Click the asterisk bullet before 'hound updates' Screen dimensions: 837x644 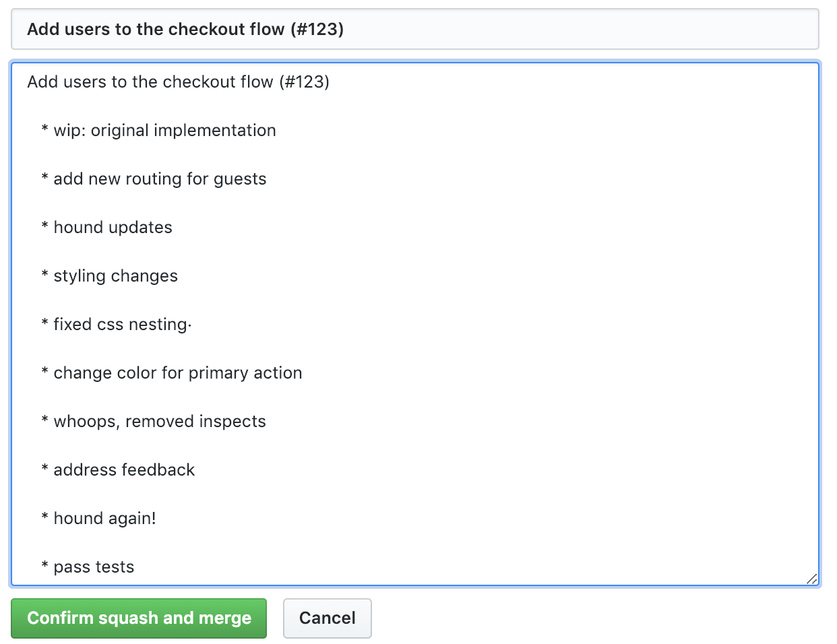tap(43, 227)
